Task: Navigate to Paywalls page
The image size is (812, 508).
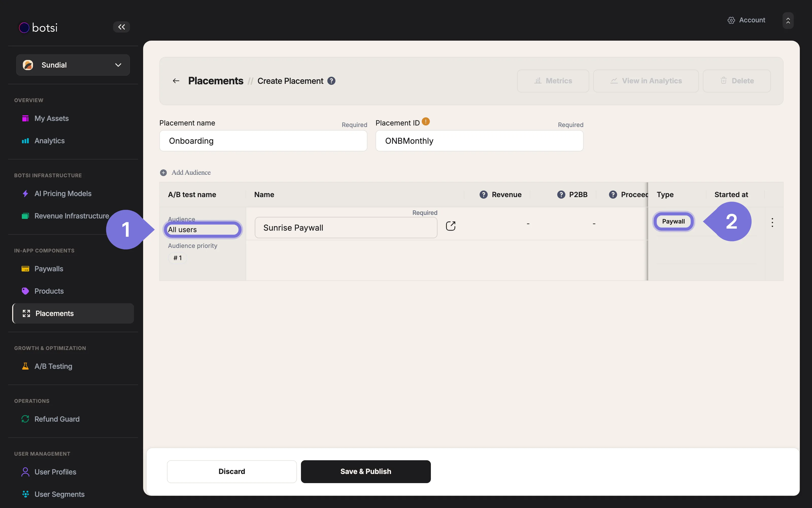Action: tap(49, 269)
